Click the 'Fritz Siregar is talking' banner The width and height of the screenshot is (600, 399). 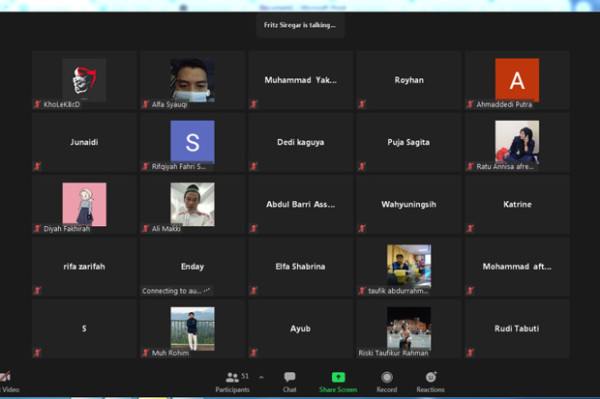click(x=300, y=25)
